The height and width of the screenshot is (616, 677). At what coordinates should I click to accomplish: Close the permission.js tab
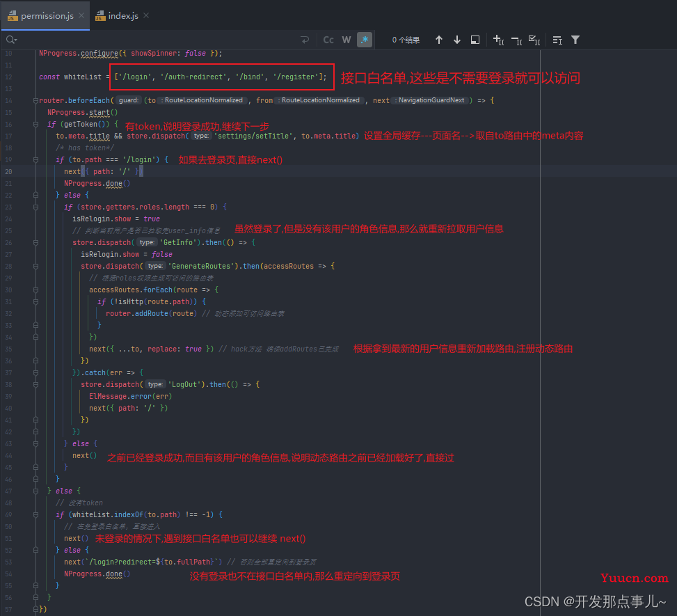click(x=81, y=15)
